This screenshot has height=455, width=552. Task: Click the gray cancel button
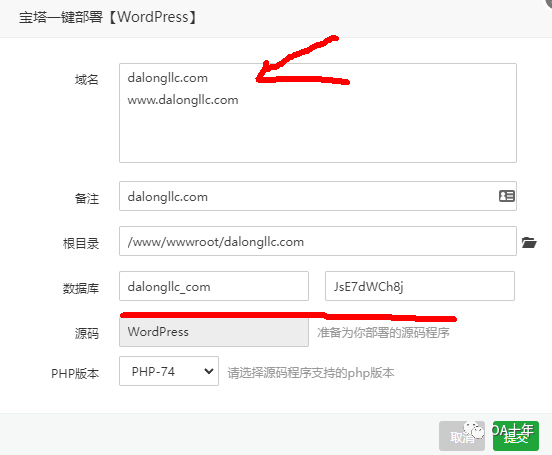coord(462,436)
